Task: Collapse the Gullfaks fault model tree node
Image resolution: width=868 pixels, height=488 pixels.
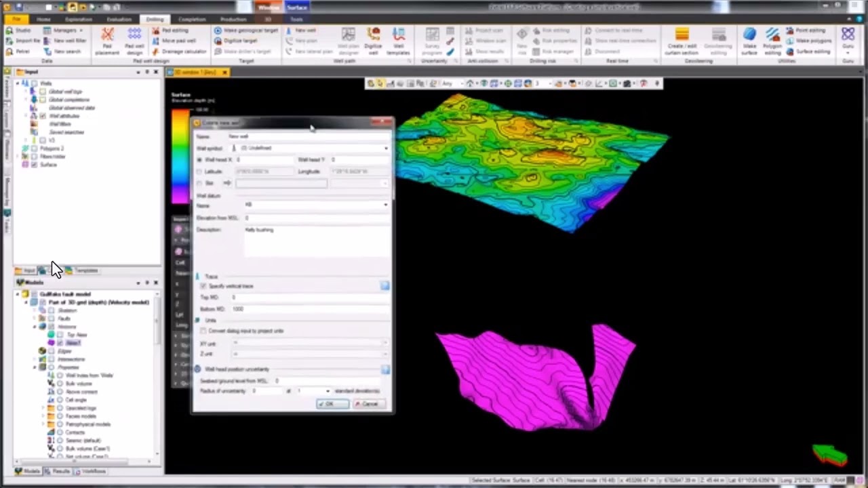Action: coord(18,294)
